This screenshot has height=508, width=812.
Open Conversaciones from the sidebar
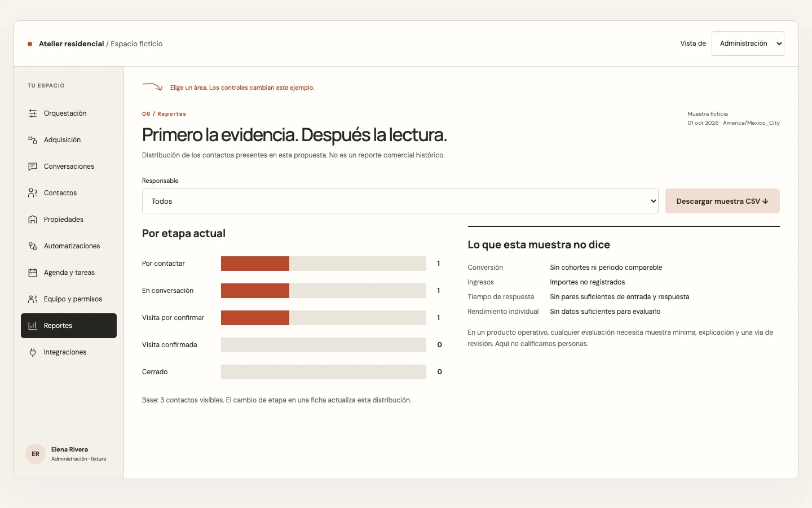click(x=69, y=167)
